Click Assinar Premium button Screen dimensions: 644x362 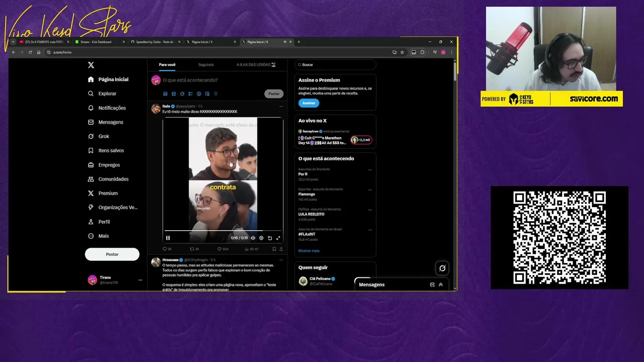tap(309, 103)
